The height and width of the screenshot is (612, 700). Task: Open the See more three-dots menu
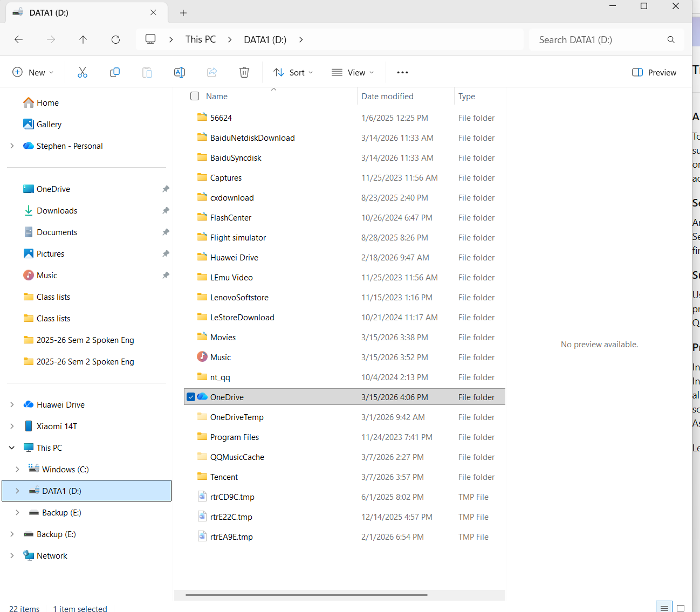402,72
